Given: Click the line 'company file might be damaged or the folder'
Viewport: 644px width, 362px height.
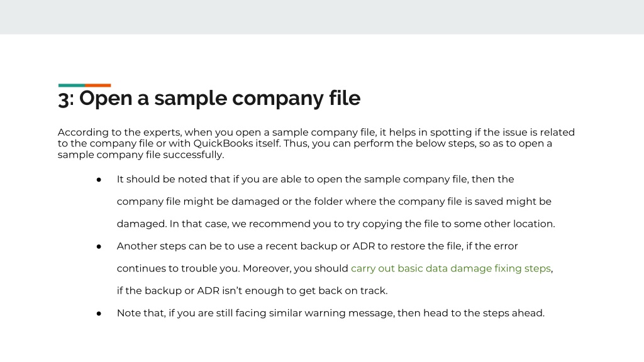Looking at the screenshot, I should coord(334,202).
